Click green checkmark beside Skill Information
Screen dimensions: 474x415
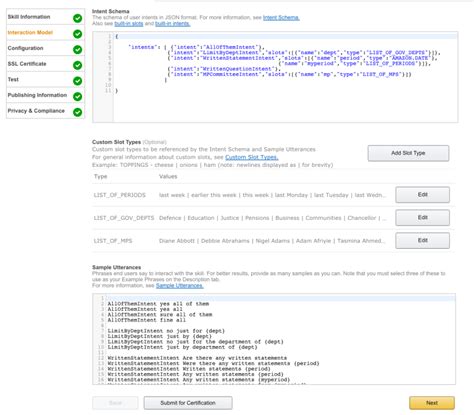pos(78,18)
